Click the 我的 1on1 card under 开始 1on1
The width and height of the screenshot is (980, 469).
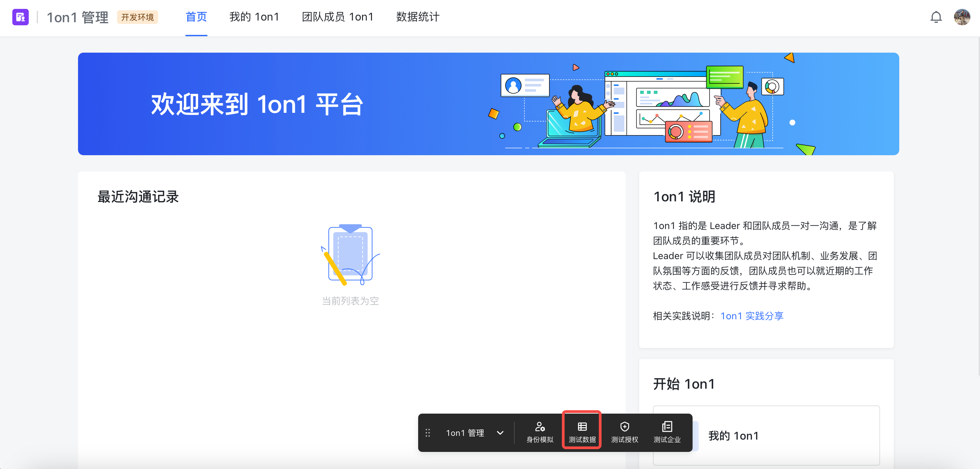766,435
